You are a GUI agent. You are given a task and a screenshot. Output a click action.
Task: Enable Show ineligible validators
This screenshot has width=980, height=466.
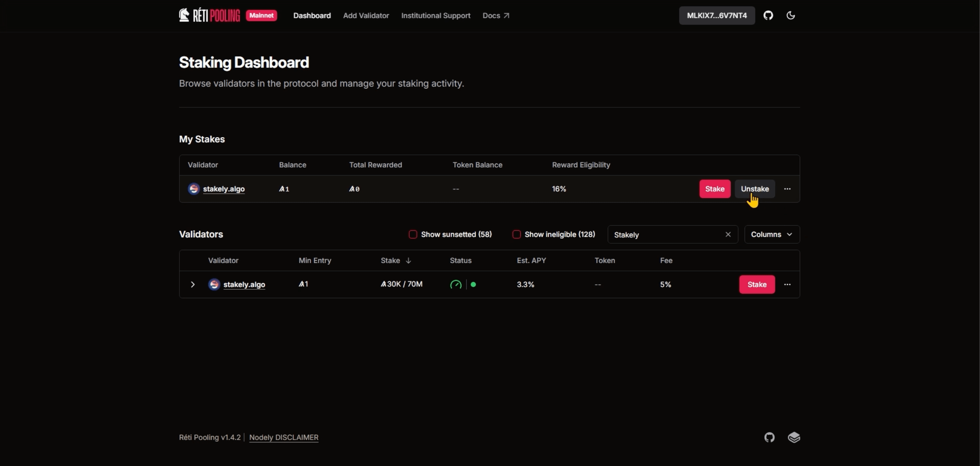point(516,234)
